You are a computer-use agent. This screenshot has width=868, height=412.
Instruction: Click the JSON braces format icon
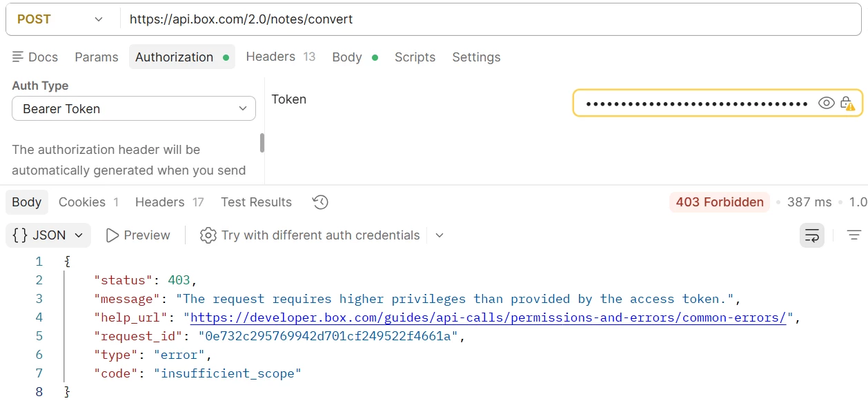pyautogui.click(x=21, y=235)
